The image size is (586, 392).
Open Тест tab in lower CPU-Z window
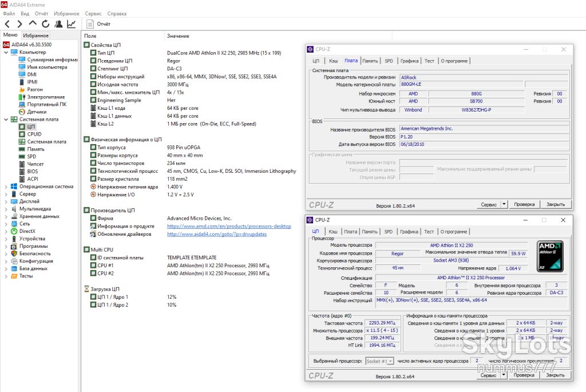coord(429,232)
